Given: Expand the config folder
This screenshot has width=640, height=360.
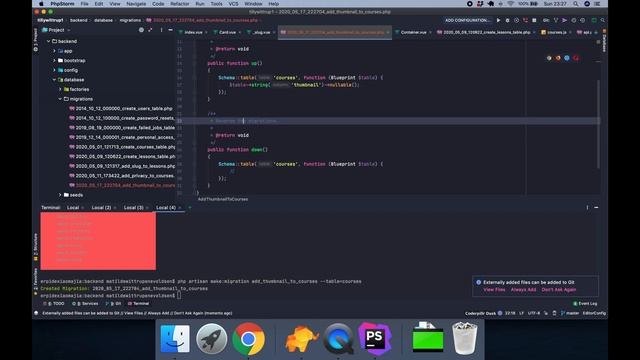Looking at the screenshot, I should tap(54, 70).
